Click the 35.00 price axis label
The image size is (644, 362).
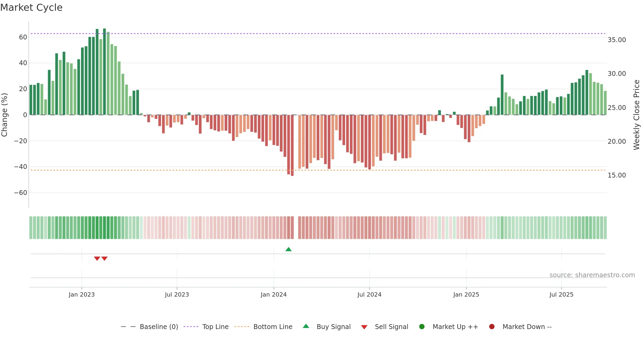coord(617,40)
